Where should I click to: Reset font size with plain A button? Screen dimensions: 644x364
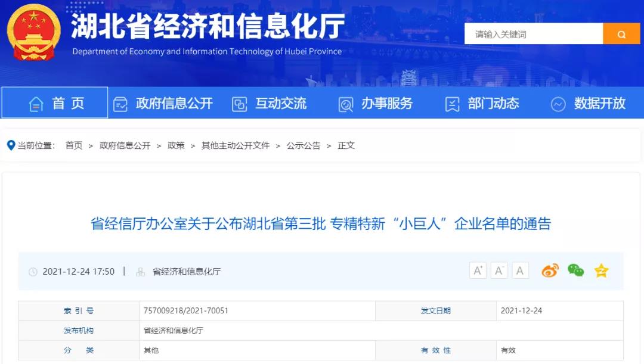click(x=520, y=271)
